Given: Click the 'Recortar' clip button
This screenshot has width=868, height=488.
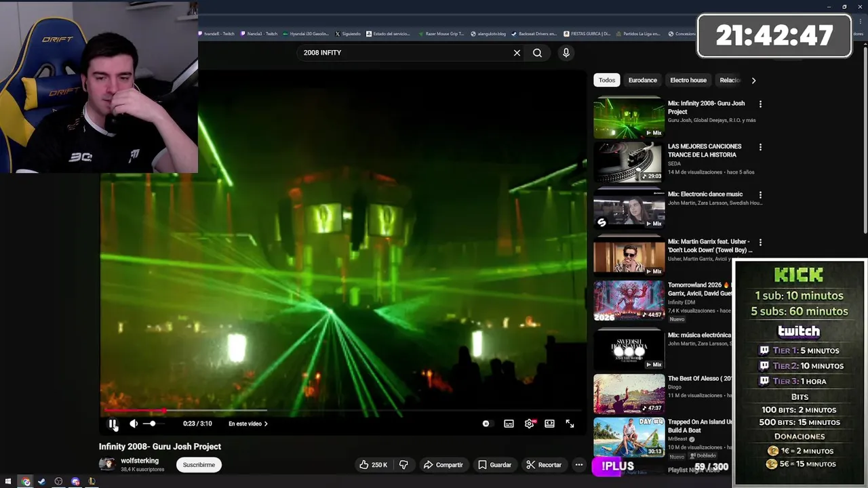Looking at the screenshot, I should [x=544, y=465].
